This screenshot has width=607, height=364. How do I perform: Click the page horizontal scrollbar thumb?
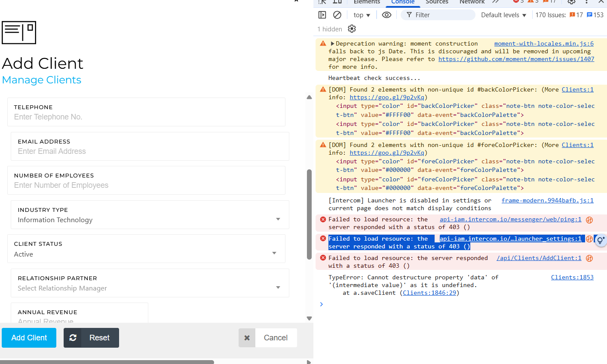pyautogui.click(x=107, y=362)
